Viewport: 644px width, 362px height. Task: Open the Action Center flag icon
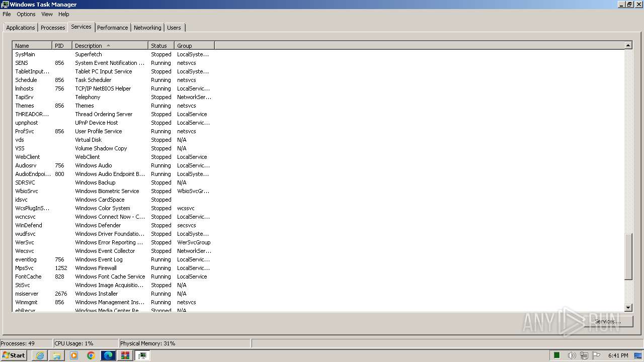tap(596, 355)
